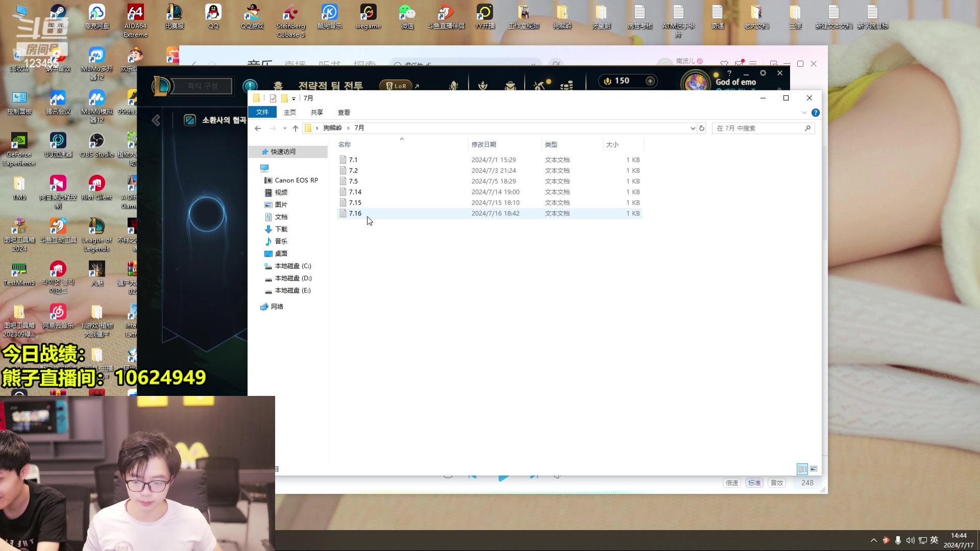The width and height of the screenshot is (980, 551).
Task: Open YY开播 desktop icon
Action: 484,16
